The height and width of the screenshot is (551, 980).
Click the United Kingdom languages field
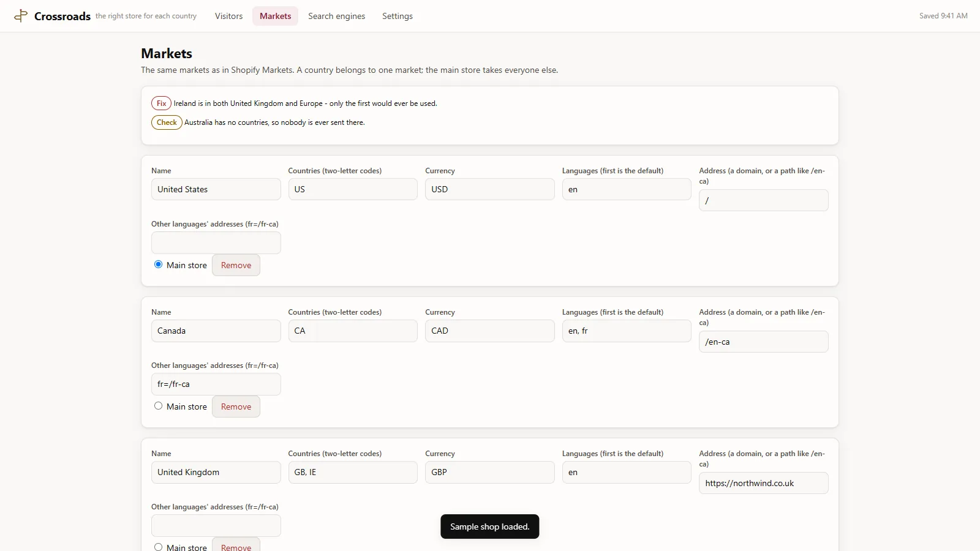(627, 472)
